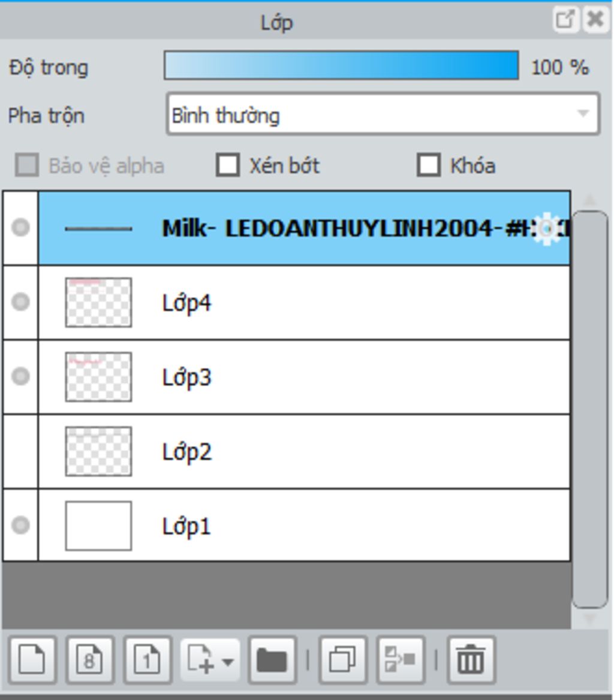Click the Lớp1 layer thumbnail
Viewport: 614px width, 700px height.
tap(98, 525)
